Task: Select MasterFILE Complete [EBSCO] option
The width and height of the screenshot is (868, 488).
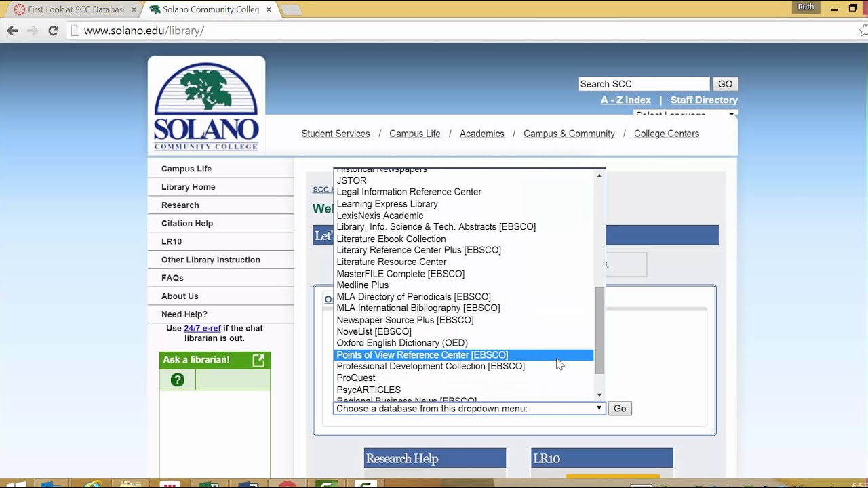Action: tap(464, 274)
